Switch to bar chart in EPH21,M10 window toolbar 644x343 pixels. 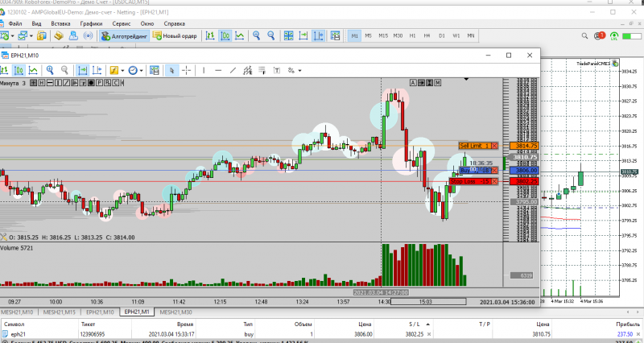[x=4, y=71]
